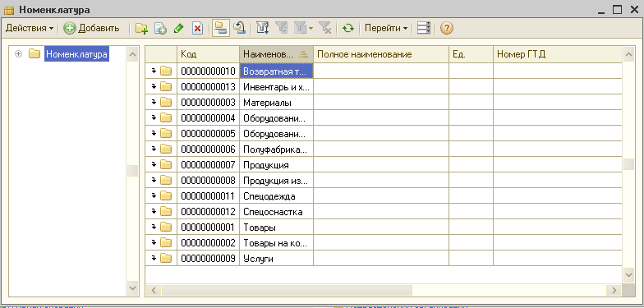Click the tree panel scroll up arrow

[133, 54]
